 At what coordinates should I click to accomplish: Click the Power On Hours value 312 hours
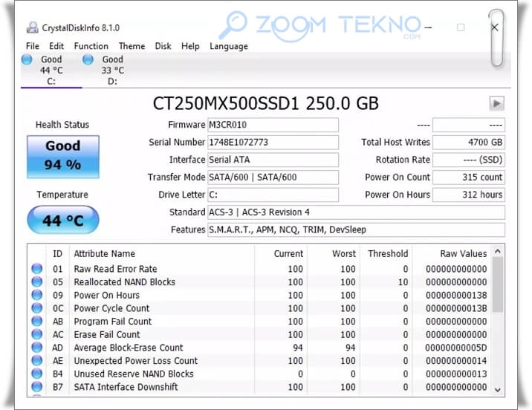tap(469, 195)
